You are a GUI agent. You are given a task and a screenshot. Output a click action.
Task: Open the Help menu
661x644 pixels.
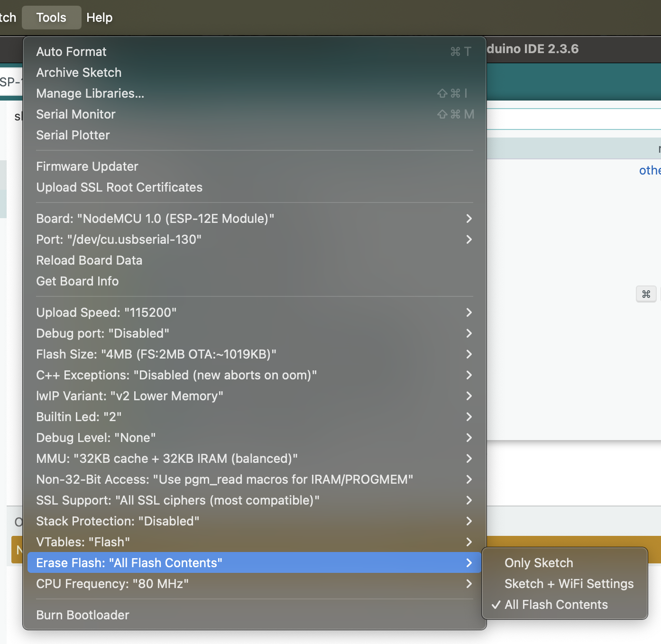[x=99, y=18]
